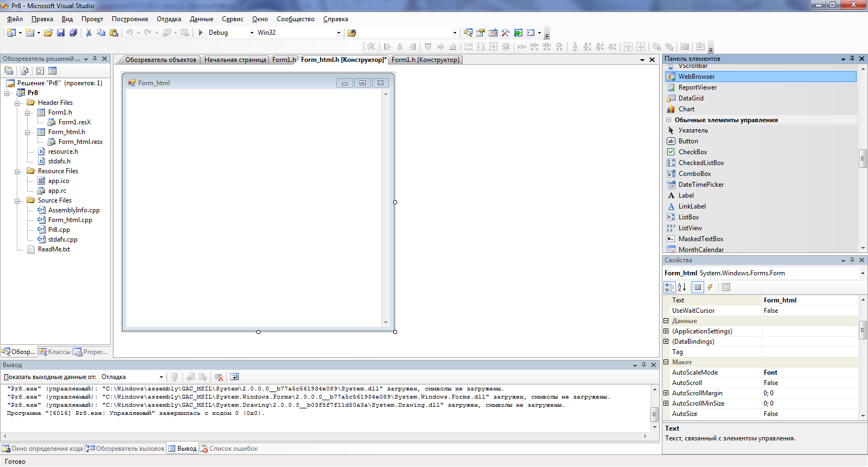Click the AutoScaleMode property value Font
This screenshot has height=467, width=868.
tap(810, 373)
